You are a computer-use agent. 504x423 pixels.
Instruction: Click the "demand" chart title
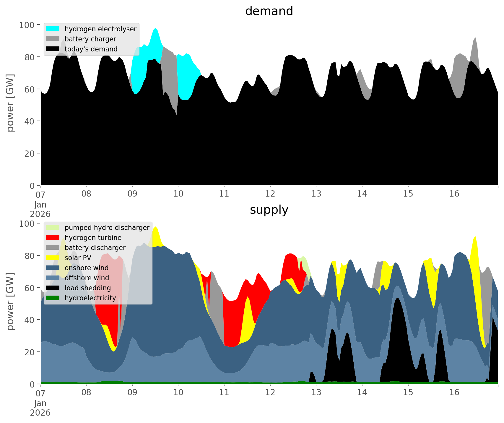269,11
